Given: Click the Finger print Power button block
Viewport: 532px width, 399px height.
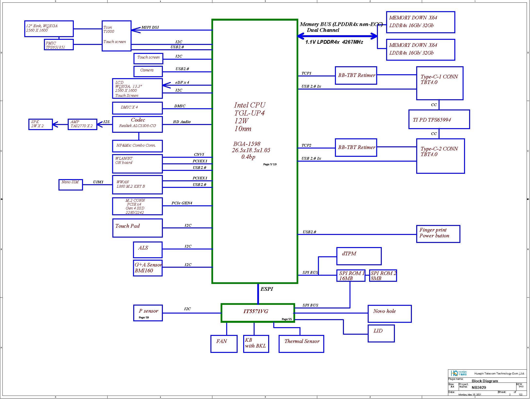Looking at the screenshot, I should [x=438, y=234].
